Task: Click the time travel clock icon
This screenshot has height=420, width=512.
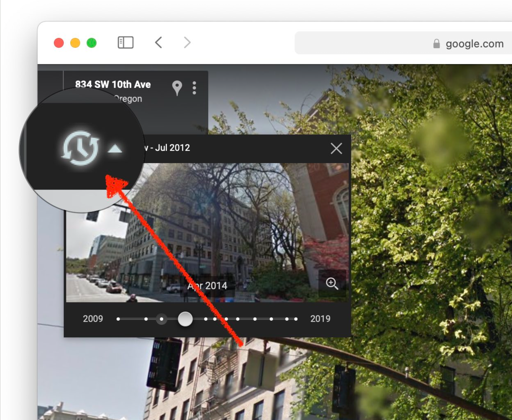Action: coord(80,148)
